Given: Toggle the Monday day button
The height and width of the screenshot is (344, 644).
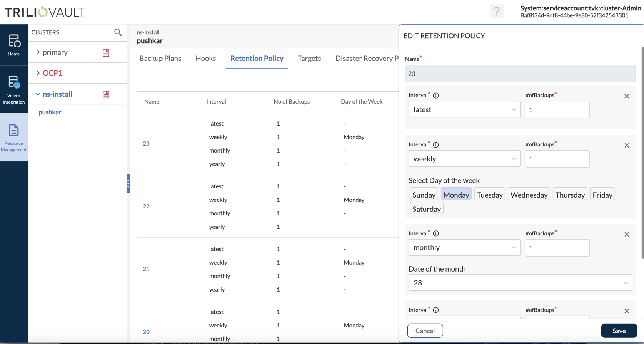Looking at the screenshot, I should pyautogui.click(x=456, y=195).
